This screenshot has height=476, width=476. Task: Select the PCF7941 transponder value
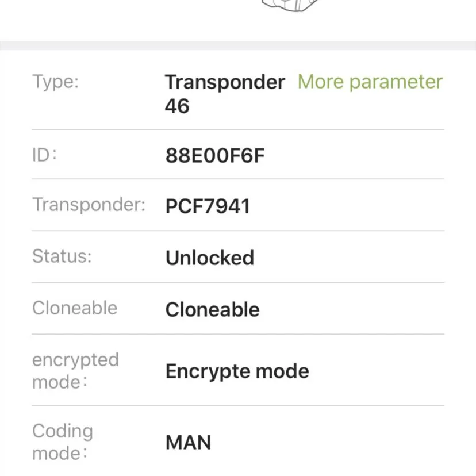pos(208,206)
